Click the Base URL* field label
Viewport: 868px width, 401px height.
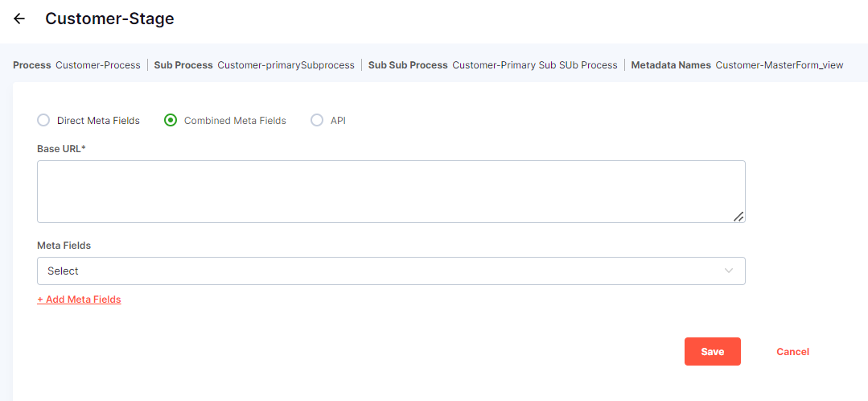(x=61, y=149)
